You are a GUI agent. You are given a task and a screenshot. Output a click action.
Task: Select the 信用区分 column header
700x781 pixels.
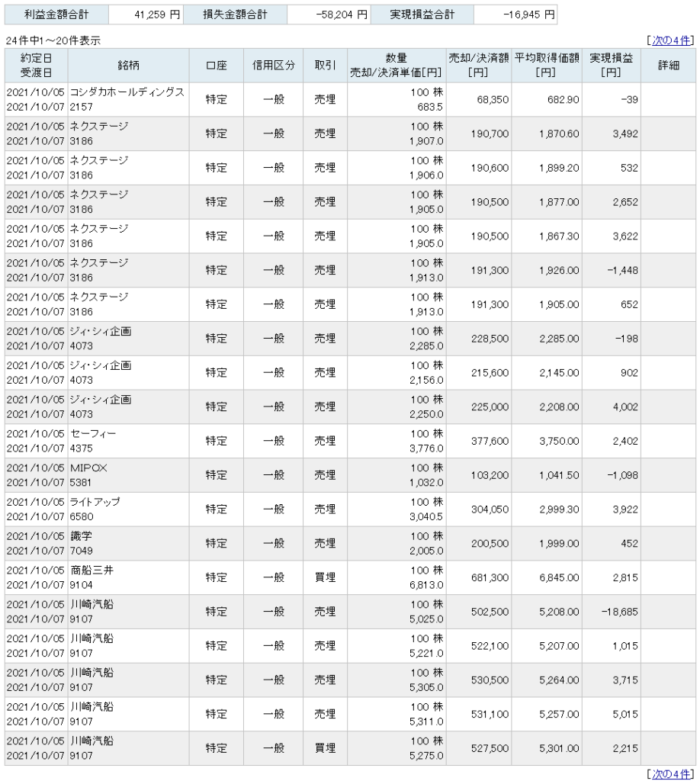click(273, 66)
